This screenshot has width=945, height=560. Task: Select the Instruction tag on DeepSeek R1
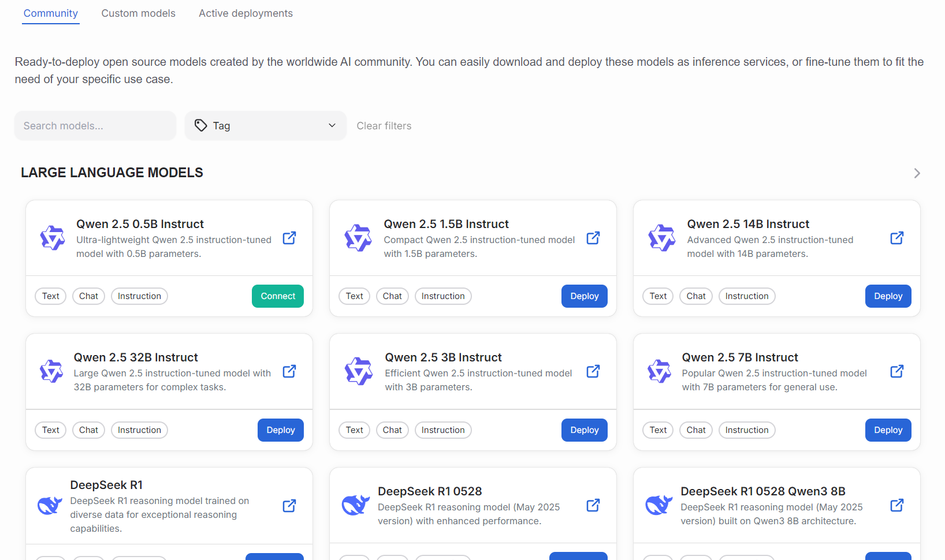(139, 557)
